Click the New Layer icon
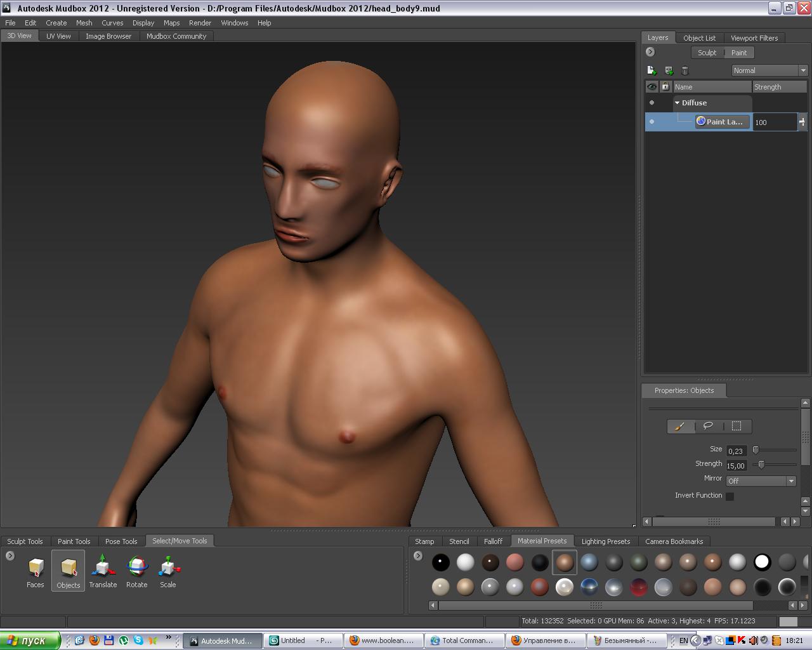The height and width of the screenshot is (650, 812). pos(651,70)
